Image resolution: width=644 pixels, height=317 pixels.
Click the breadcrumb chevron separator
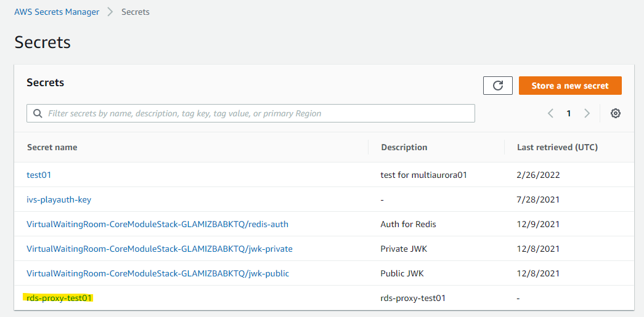pyautogui.click(x=110, y=12)
